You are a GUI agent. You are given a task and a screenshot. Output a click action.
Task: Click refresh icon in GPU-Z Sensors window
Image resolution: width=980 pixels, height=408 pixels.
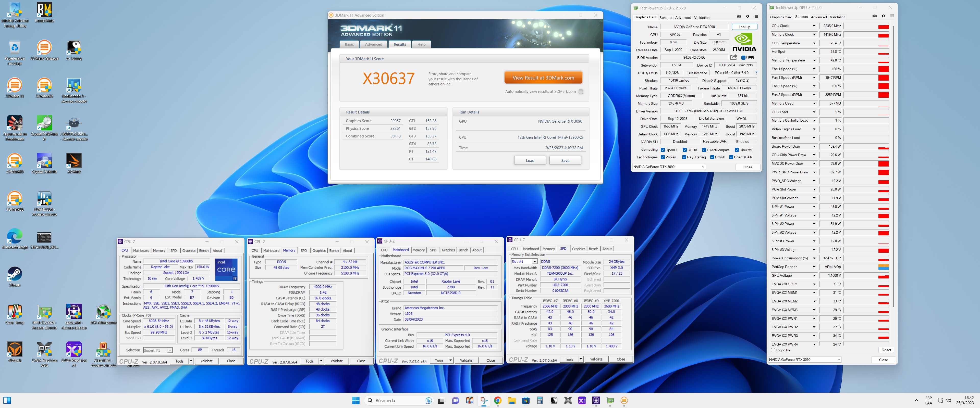pos(883,16)
